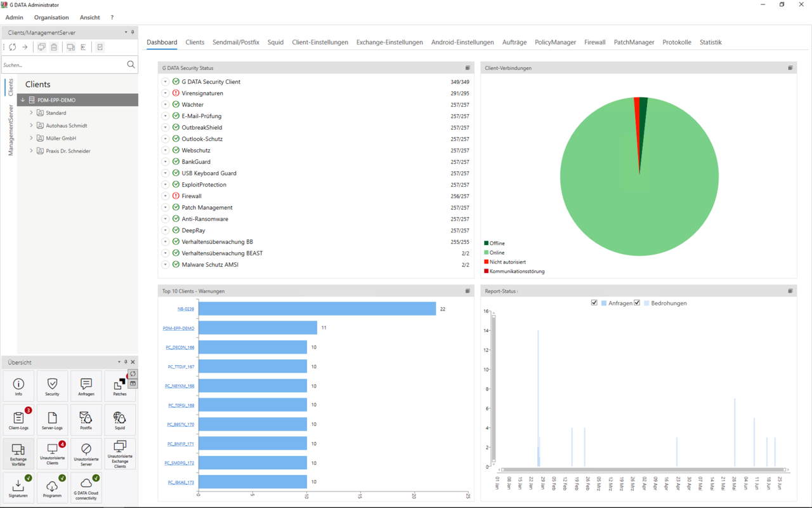The image size is (812, 508).
Task: Expand the Anti-Ransomware status row
Action: pyautogui.click(x=166, y=219)
